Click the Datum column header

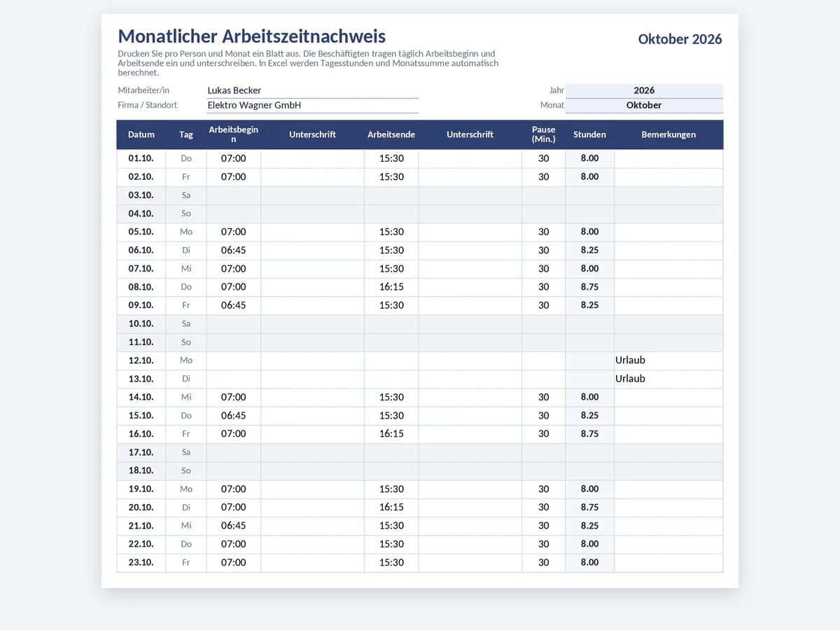click(141, 134)
